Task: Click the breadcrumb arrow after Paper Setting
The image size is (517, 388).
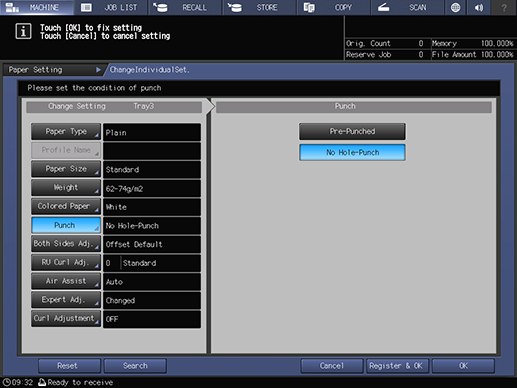Action: (98, 70)
